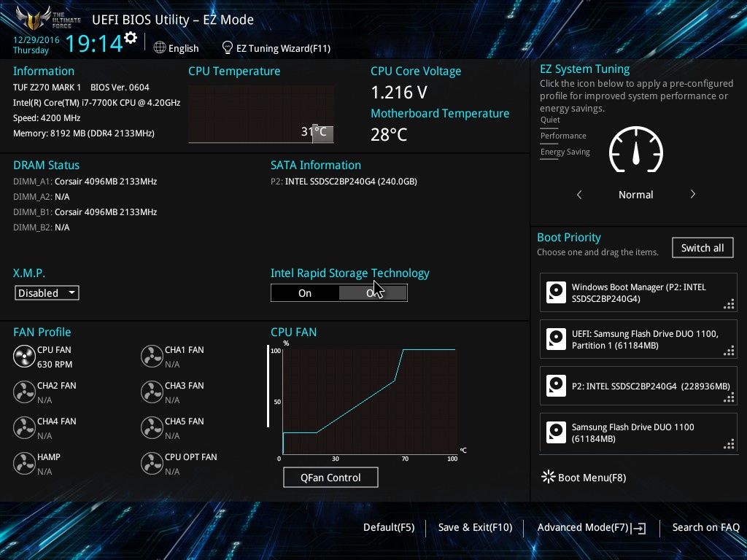Click the TUF Ultimate Force logo
This screenshot has height=560, width=747.
(47, 19)
